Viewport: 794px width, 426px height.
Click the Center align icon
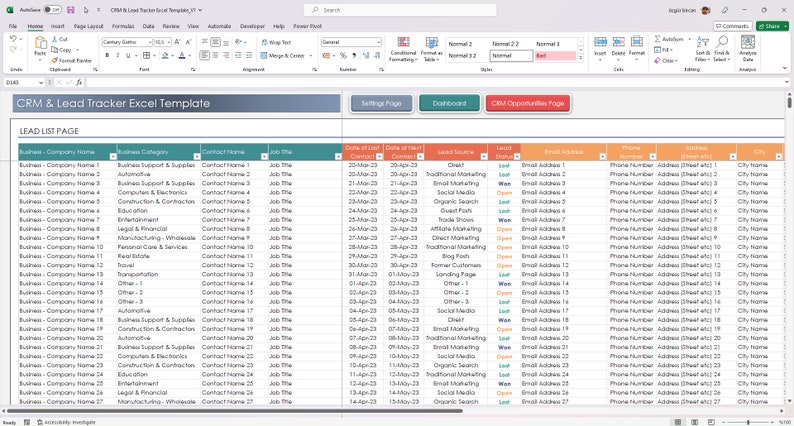(215, 55)
